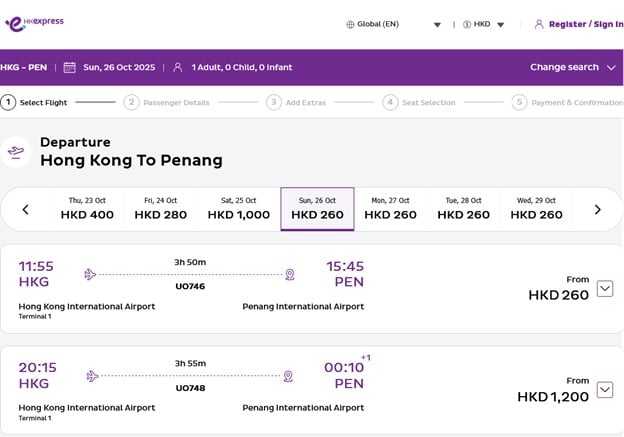This screenshot has width=624, height=437.
Task: Click the Change search chevron
Action: tap(611, 68)
